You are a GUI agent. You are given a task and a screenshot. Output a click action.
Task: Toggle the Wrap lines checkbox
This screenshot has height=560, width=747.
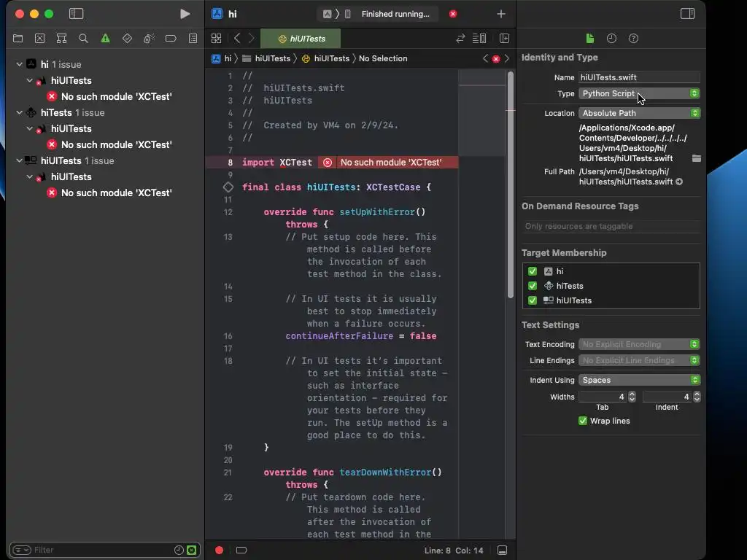tap(583, 421)
